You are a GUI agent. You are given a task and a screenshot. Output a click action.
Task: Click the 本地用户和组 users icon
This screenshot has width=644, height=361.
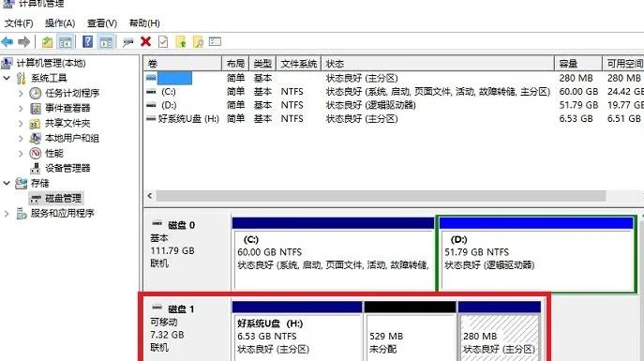coord(36,138)
